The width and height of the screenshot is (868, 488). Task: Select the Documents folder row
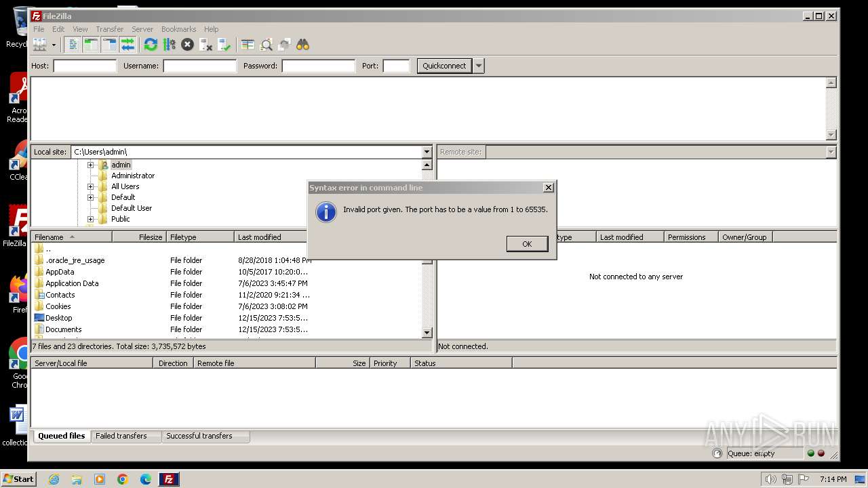point(226,329)
